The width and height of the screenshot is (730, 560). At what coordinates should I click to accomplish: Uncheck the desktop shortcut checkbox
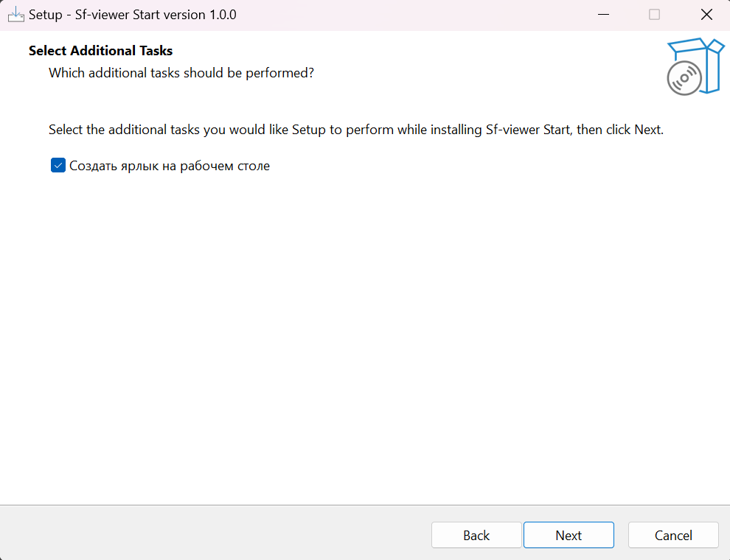58,166
